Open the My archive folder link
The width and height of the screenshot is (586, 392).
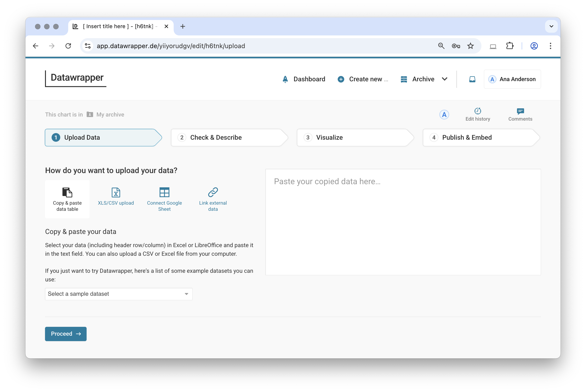pos(110,114)
